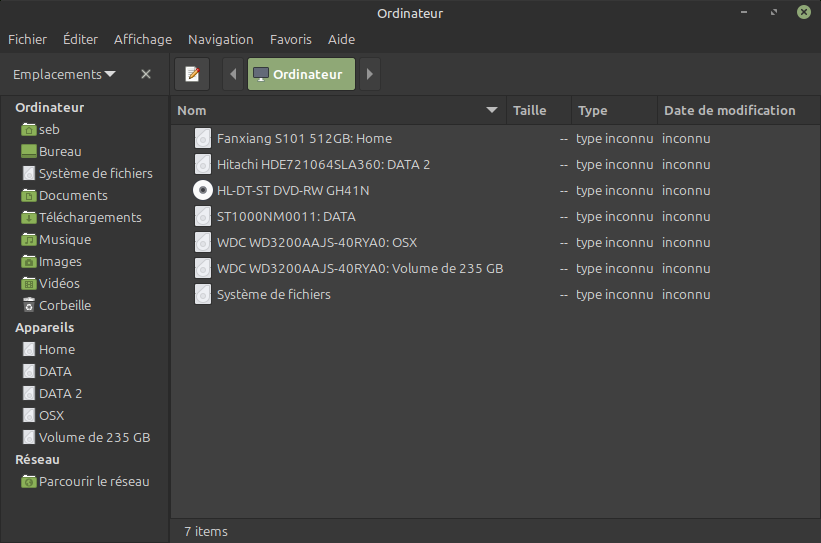821x543 pixels.
Task: Select Parcourir le réseau network icon
Action: click(29, 481)
